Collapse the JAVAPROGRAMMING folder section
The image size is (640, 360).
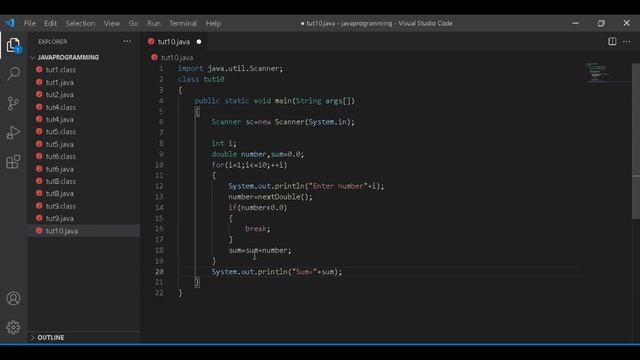(68, 58)
